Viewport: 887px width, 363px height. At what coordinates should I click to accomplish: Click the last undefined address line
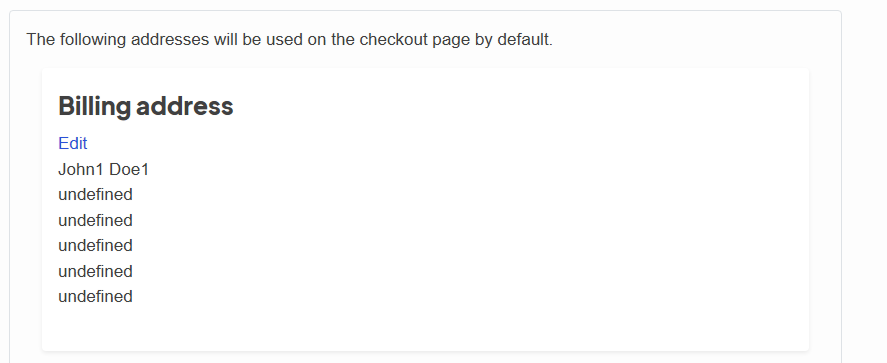[95, 296]
